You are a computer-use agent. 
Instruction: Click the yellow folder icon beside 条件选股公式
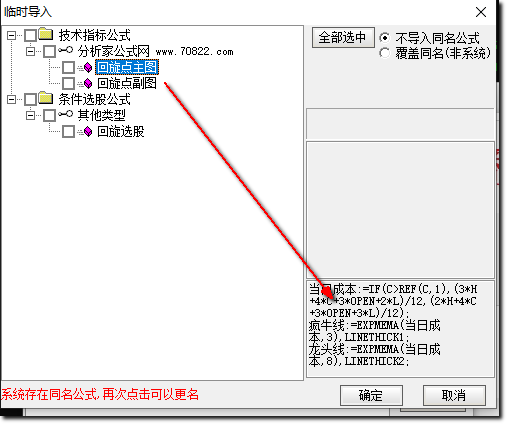pyautogui.click(x=46, y=98)
